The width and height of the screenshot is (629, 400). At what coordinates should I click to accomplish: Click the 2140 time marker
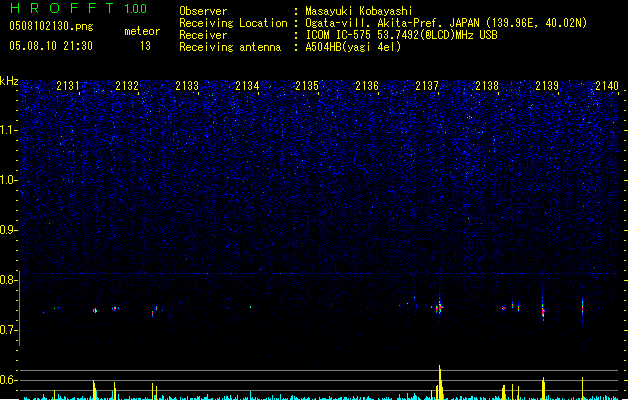(607, 86)
